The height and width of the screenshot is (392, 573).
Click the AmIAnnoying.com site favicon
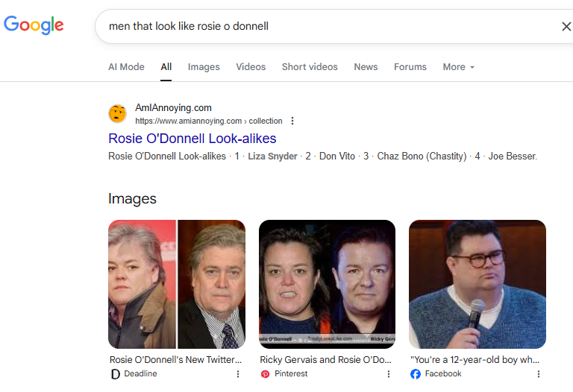117,113
